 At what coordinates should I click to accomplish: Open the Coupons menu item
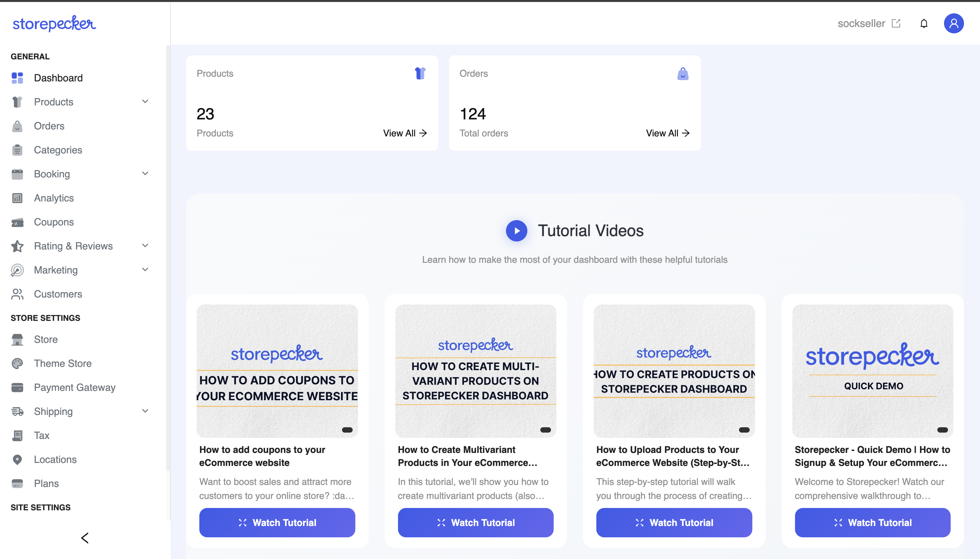[x=54, y=222]
